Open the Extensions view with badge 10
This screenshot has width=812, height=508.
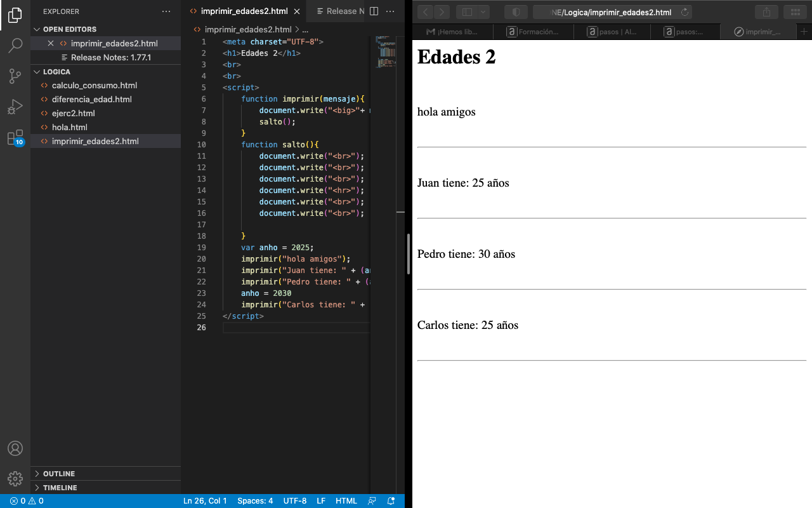pos(15,138)
